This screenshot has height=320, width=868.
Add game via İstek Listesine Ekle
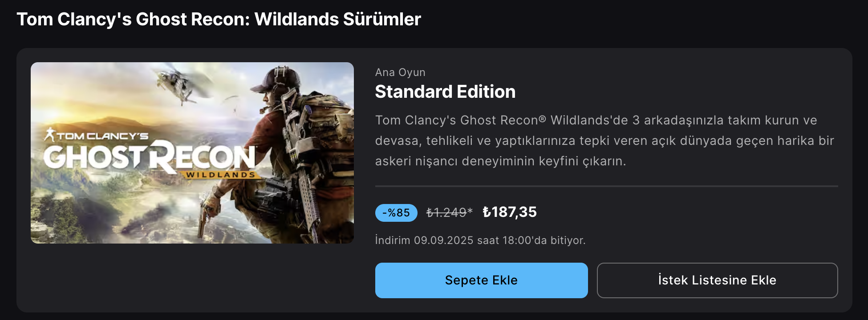pyautogui.click(x=717, y=280)
